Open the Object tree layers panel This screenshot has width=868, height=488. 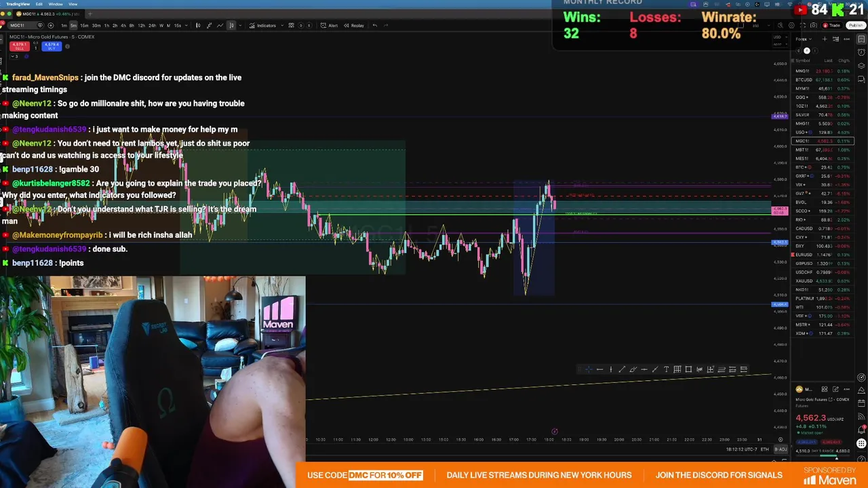(x=861, y=66)
